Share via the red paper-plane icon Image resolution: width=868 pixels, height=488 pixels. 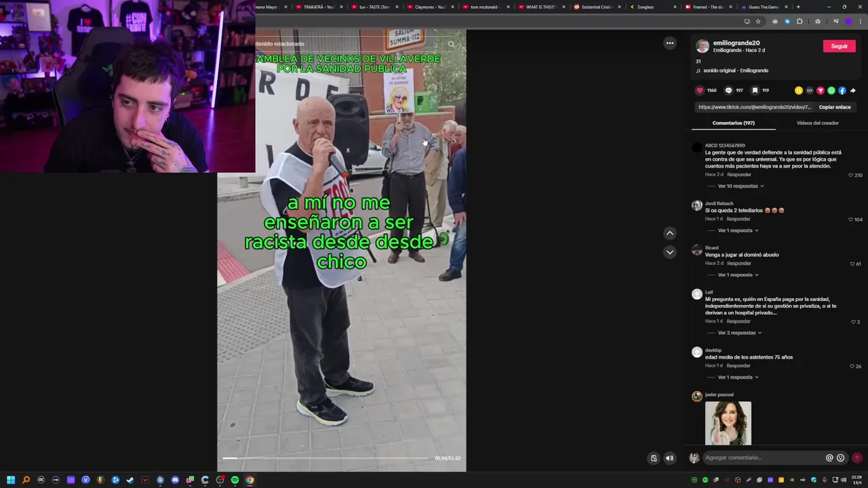(821, 90)
